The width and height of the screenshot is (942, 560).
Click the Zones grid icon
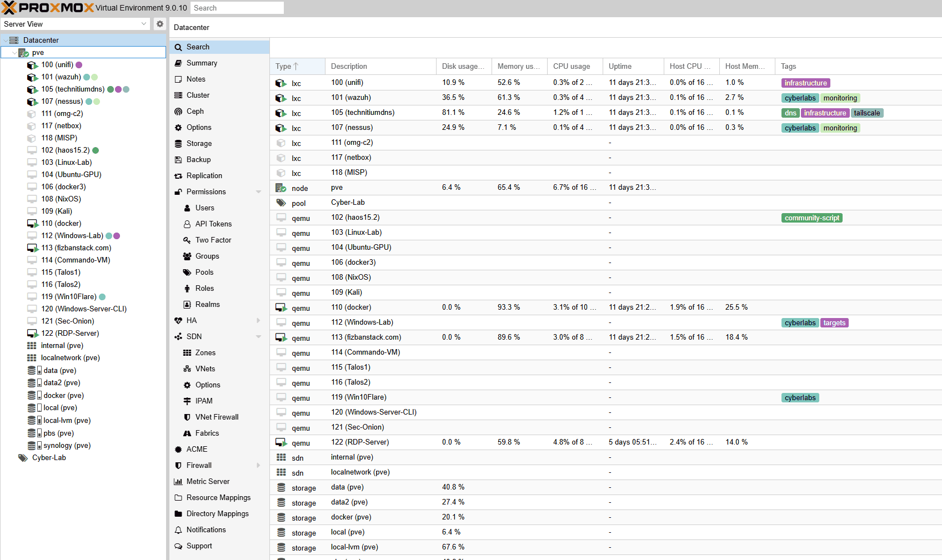pyautogui.click(x=187, y=353)
